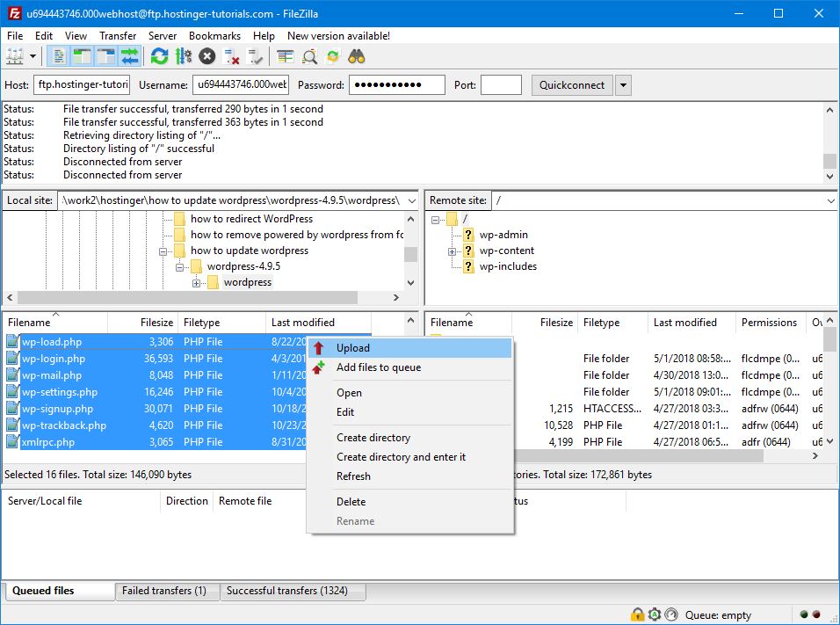Disconnect from server icon
840x625 pixels.
tap(231, 56)
